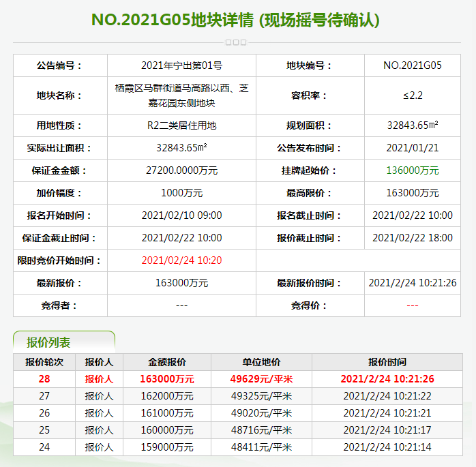Select 最新报价 value 163000万元
Image resolution: width=476 pixels, height=467 pixels.
pos(181,283)
